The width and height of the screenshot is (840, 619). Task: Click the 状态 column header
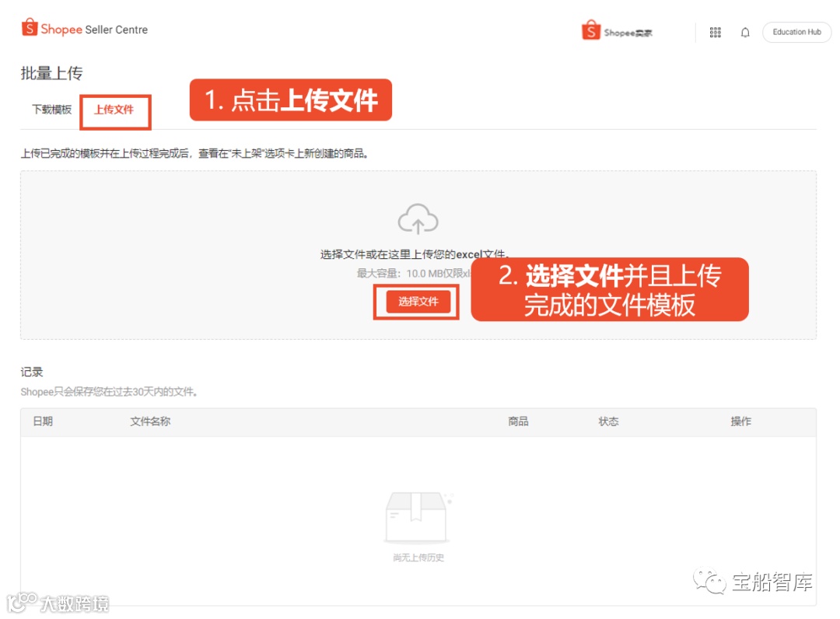point(608,421)
